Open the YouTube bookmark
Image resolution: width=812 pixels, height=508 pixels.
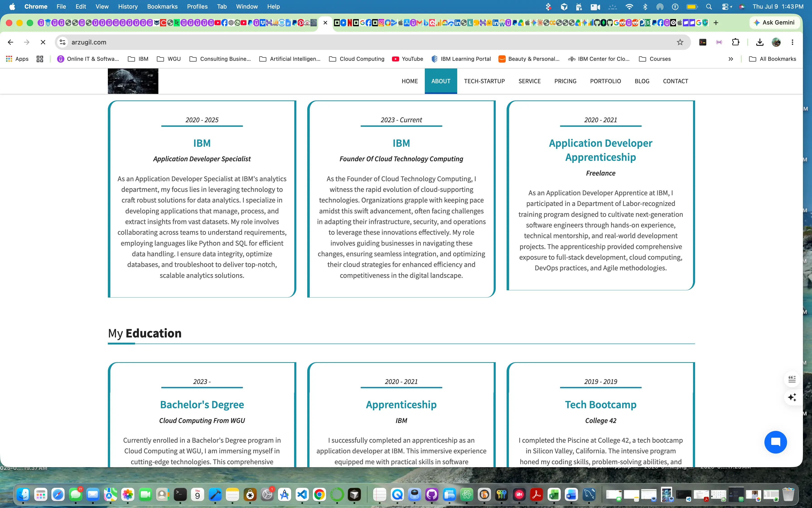coord(407,59)
